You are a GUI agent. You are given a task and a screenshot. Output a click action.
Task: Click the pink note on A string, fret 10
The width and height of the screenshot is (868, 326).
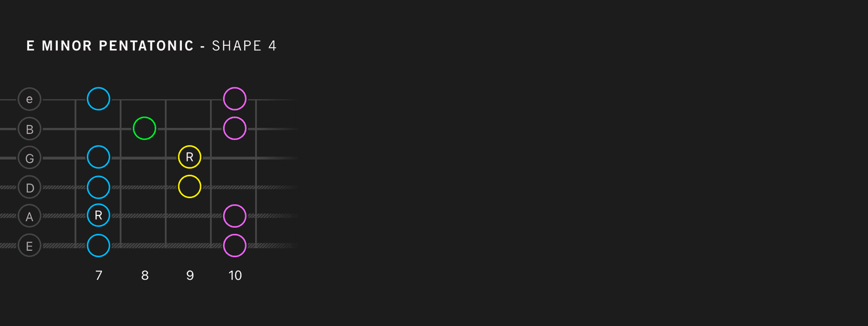coord(234,216)
